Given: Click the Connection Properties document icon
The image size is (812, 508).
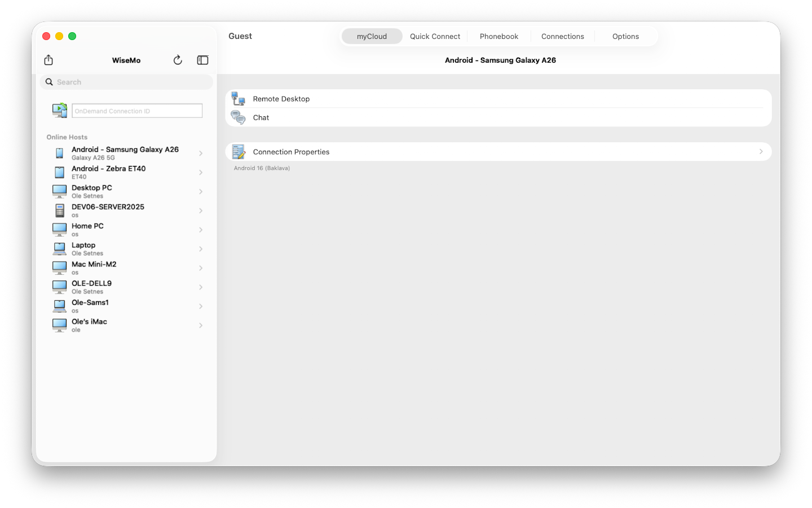Looking at the screenshot, I should tap(239, 151).
